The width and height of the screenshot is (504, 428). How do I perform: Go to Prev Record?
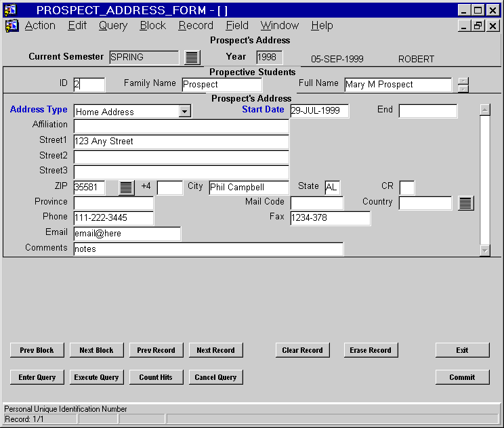point(156,350)
